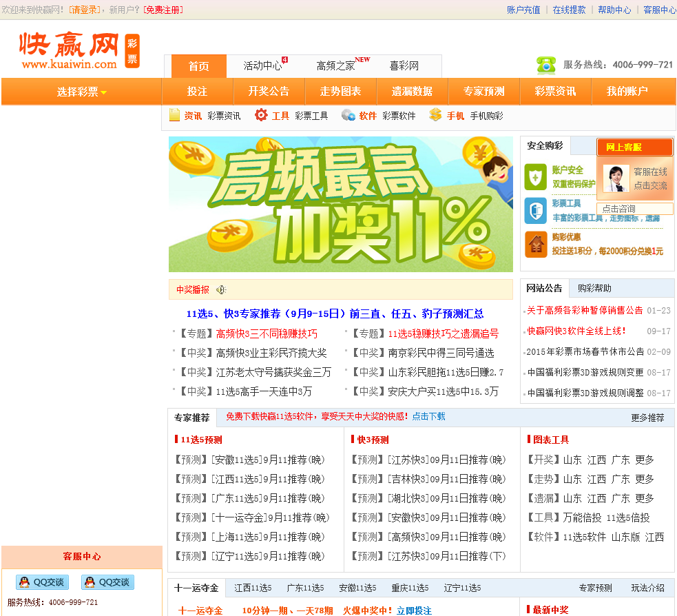Open the 活动中心 tab

point(264,65)
